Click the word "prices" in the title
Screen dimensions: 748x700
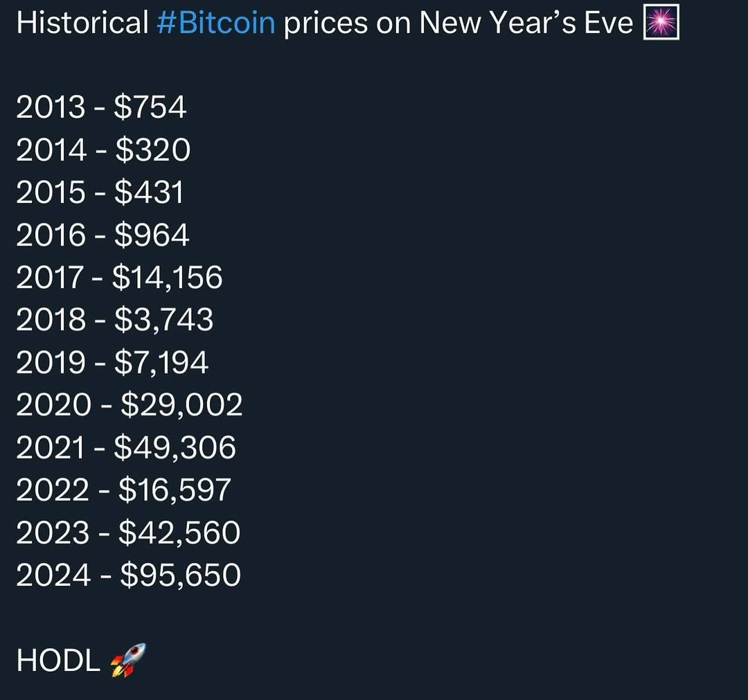(326, 24)
